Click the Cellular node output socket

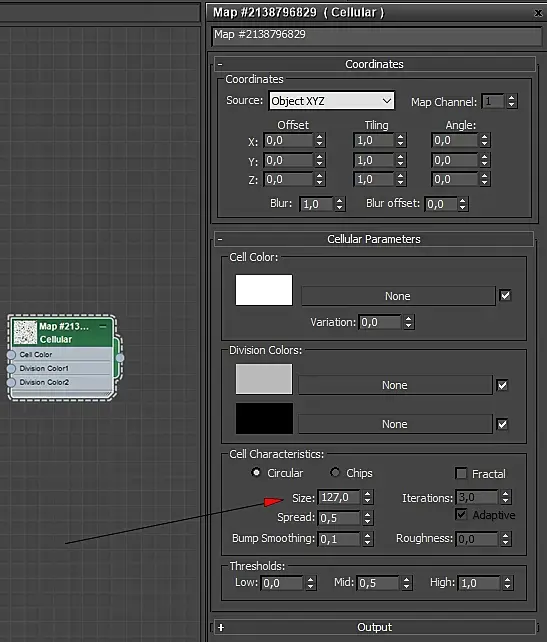point(120,358)
